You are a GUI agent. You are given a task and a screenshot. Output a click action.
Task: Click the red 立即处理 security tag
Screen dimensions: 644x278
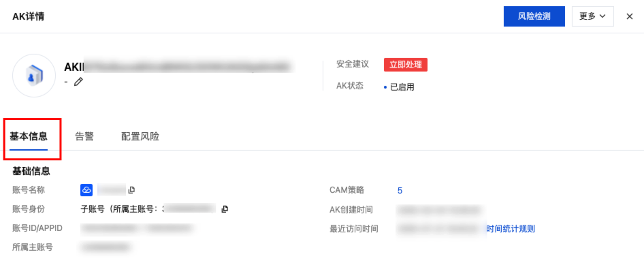(405, 65)
